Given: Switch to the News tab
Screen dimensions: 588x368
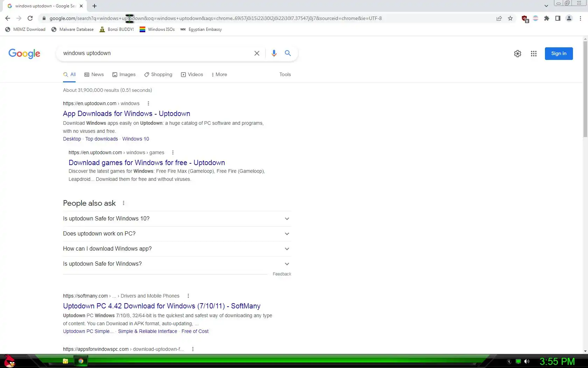Looking at the screenshot, I should pos(94,74).
